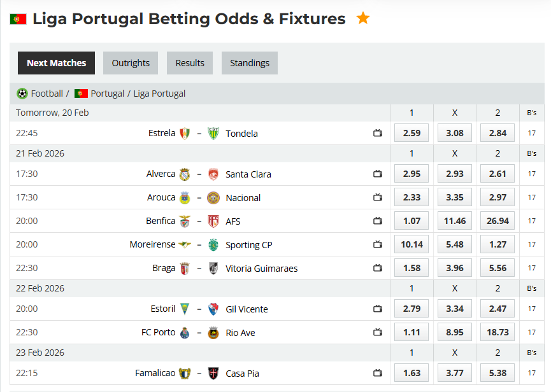Select the football icon in the breadcrumb
Screen dimensions: 551x392
point(22,94)
